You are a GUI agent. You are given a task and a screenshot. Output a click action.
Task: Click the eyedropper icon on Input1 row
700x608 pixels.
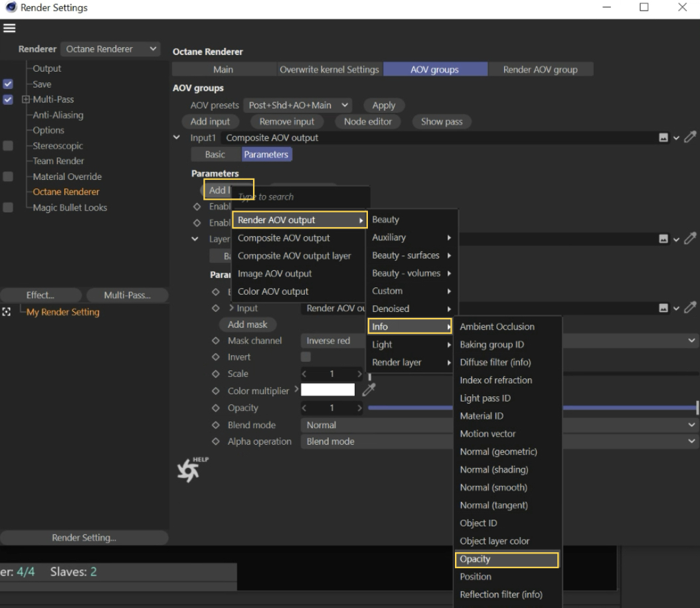click(x=690, y=137)
